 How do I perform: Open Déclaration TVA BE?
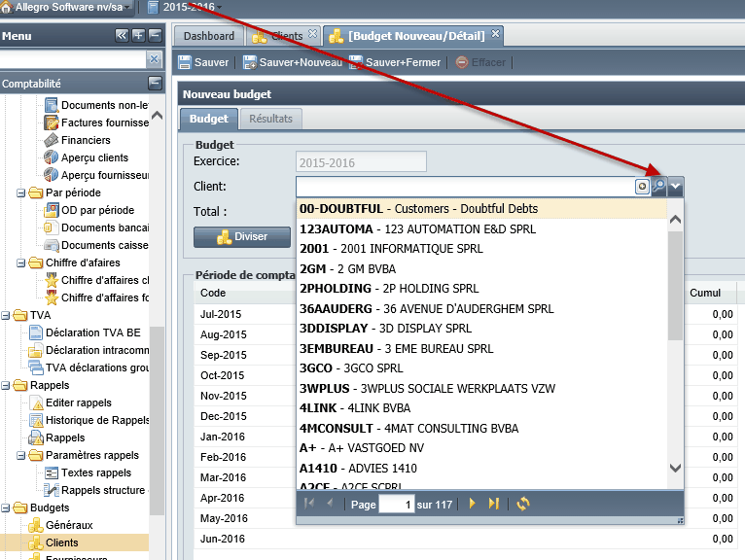(85, 332)
